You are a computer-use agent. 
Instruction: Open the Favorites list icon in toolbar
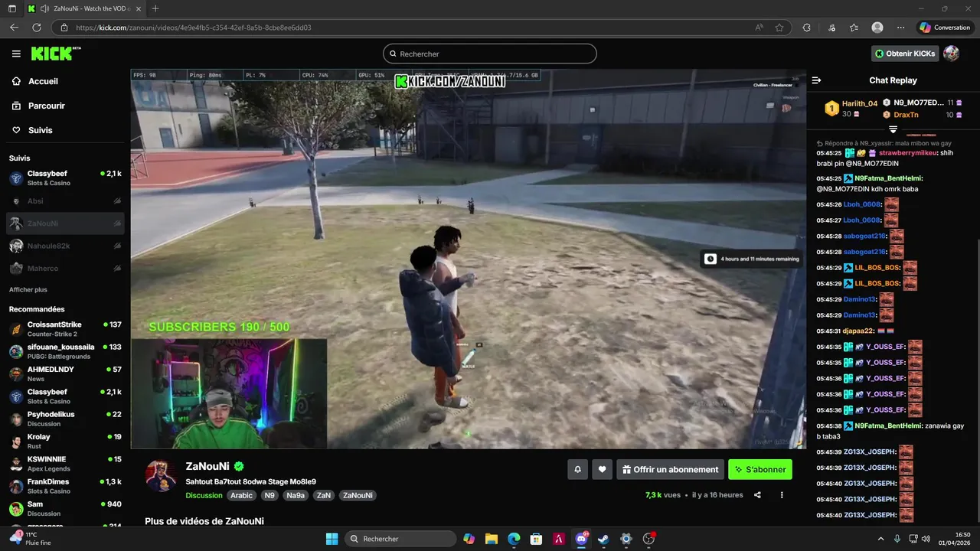point(854,28)
